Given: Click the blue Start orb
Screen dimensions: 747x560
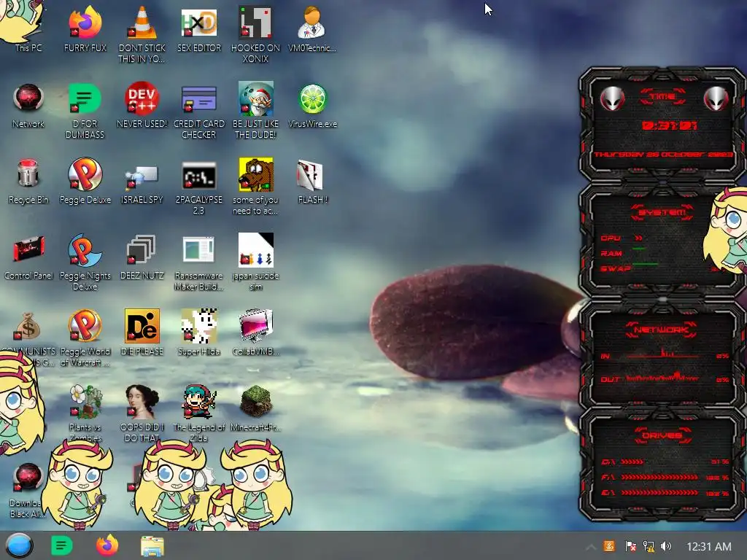Looking at the screenshot, I should [x=19, y=545].
